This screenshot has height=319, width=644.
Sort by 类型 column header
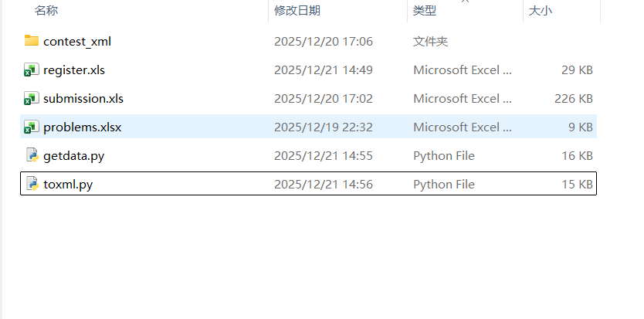(x=425, y=11)
